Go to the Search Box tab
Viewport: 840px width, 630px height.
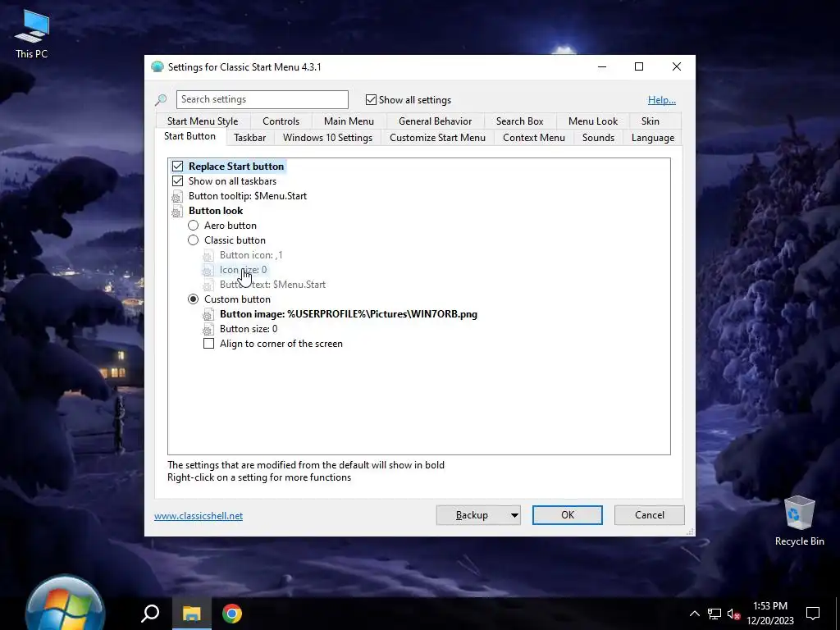519,121
